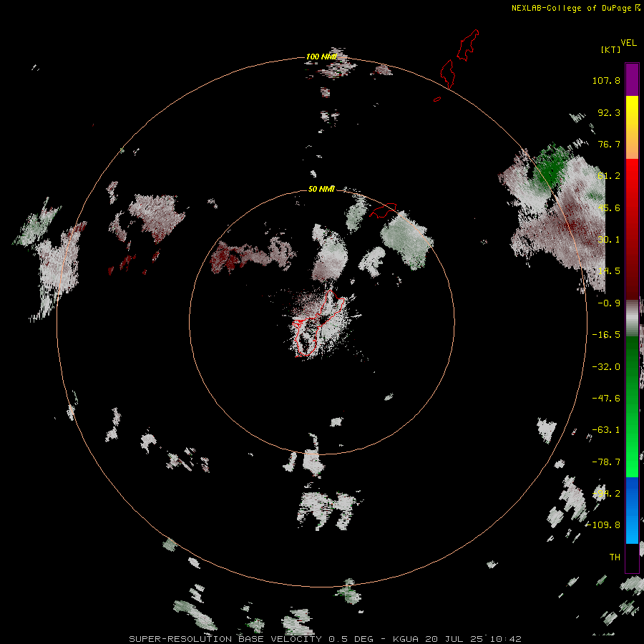The width and height of the screenshot is (644, 644).
Task: Click the TH legend label
Action: 615,557
